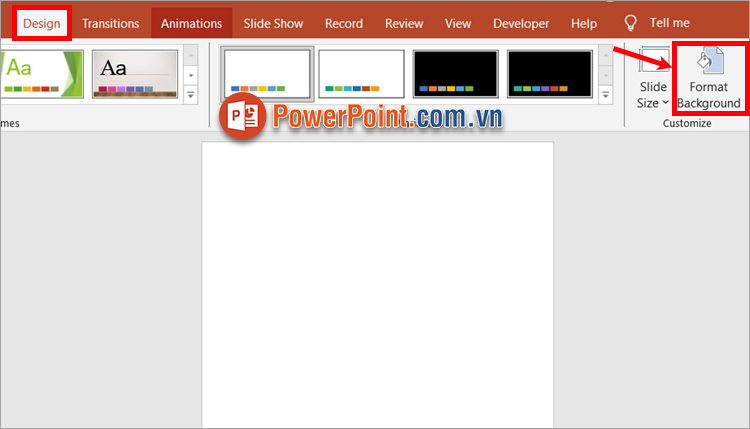
Task: Apply the green Aa theme
Action: [x=36, y=73]
